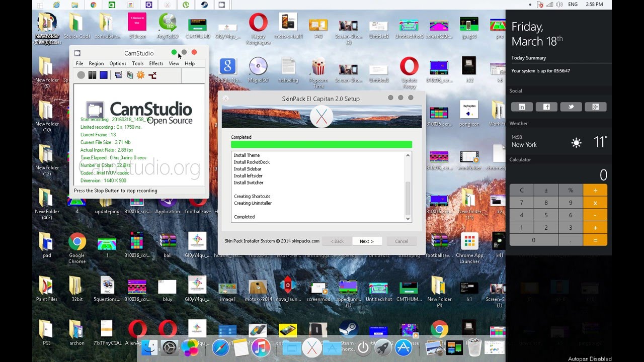The height and width of the screenshot is (362, 644).
Task: Open Game Center bubbles icon in dock
Action: (190, 347)
